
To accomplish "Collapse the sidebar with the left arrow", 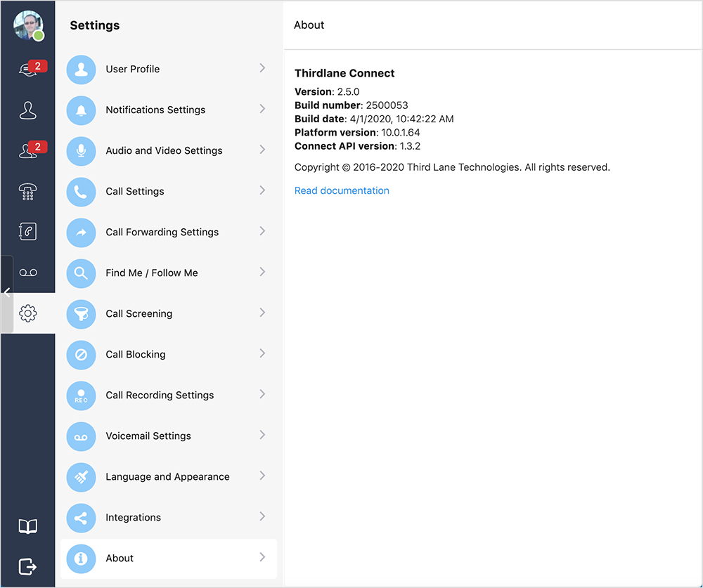I will (7, 294).
